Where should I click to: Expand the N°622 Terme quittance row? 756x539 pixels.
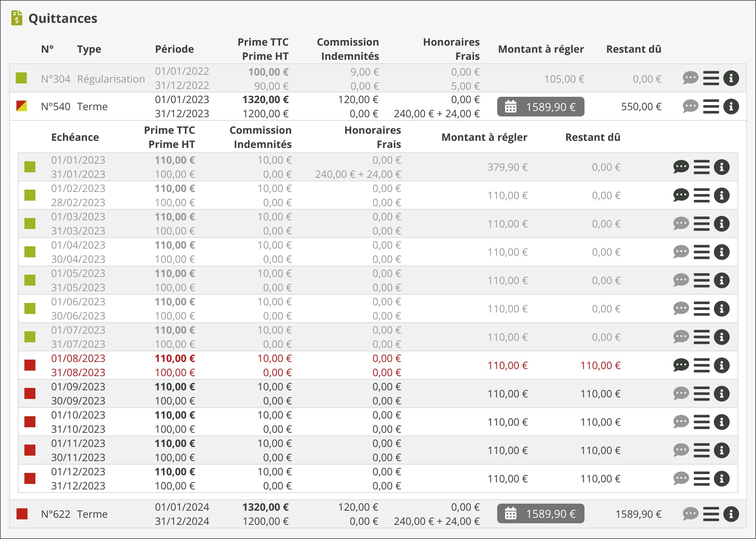(x=92, y=514)
